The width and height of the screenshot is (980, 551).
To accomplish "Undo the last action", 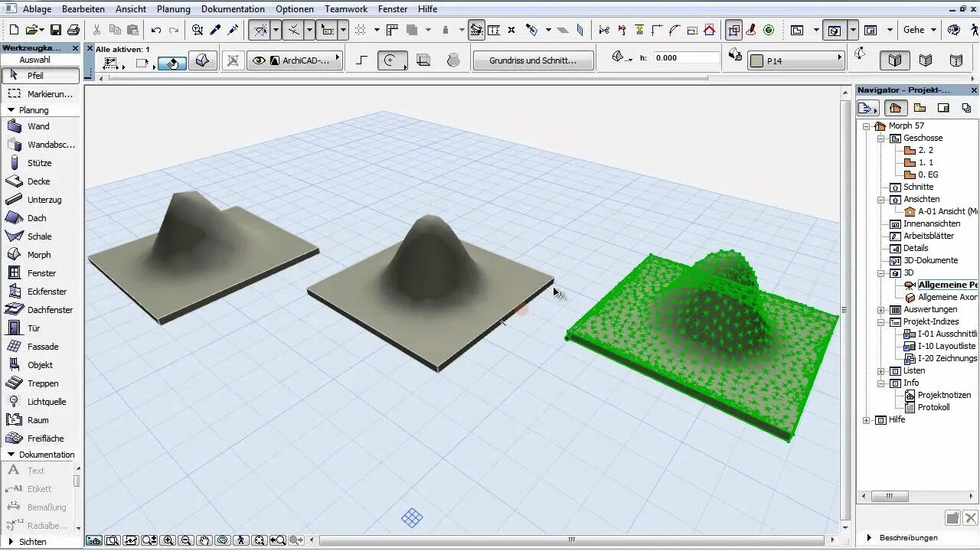I will (156, 30).
